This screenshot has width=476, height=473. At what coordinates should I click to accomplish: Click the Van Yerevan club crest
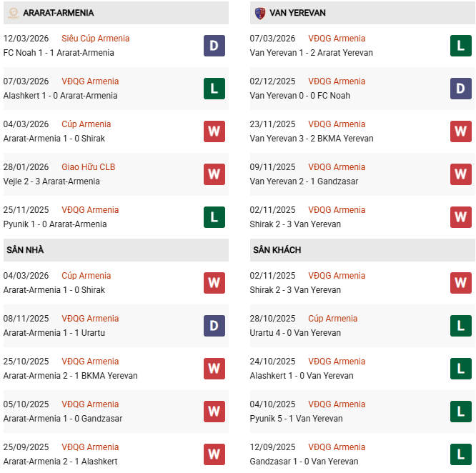(x=259, y=13)
